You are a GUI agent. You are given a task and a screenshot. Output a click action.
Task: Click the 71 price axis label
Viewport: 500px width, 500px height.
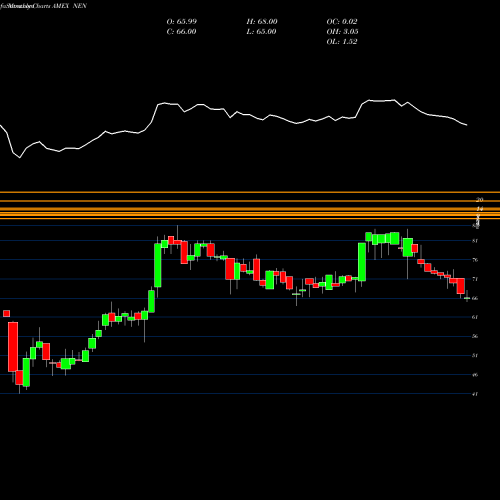475,279
